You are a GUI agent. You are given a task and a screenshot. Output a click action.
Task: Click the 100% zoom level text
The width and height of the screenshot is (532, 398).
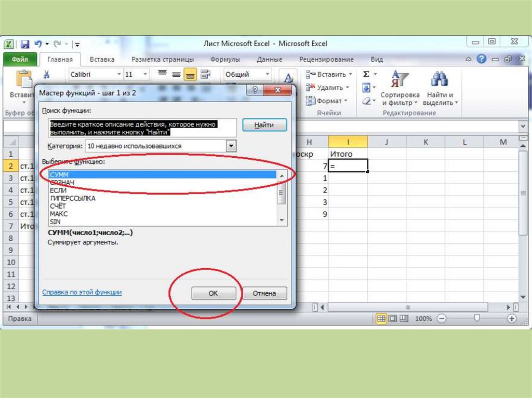(x=423, y=319)
